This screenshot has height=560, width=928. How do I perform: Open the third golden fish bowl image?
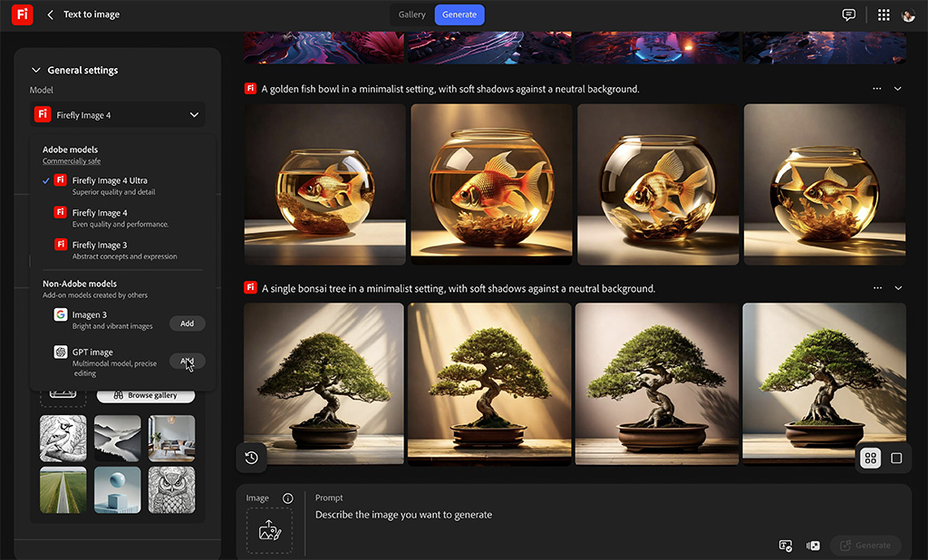[x=658, y=184]
